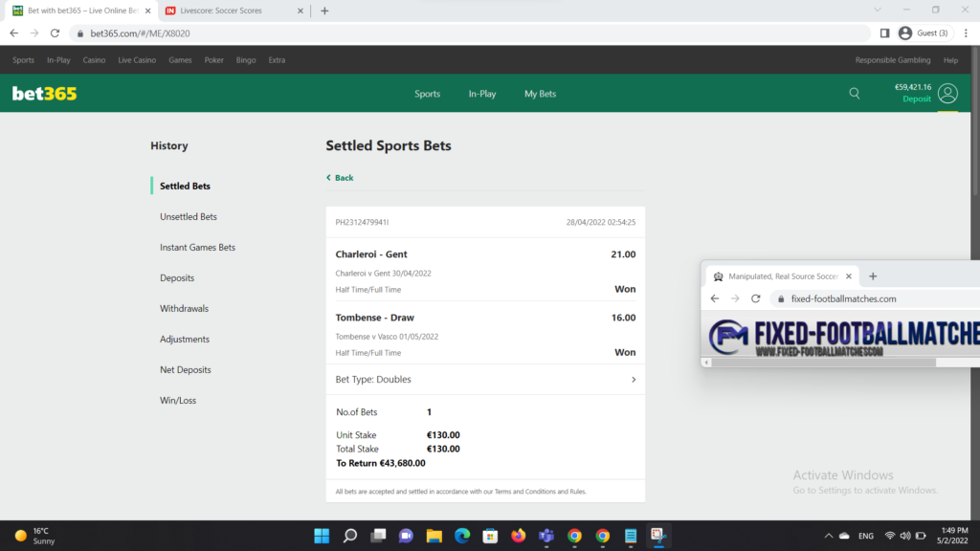Screen dimensions: 980x551
Task: Click fixed-footballmatches.com address bar
Action: pos(843,298)
